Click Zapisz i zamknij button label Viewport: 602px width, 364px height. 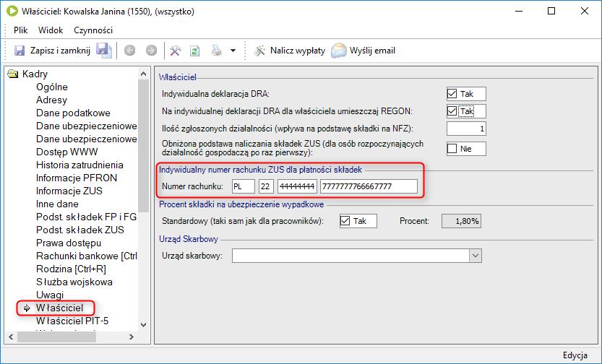tap(60, 51)
